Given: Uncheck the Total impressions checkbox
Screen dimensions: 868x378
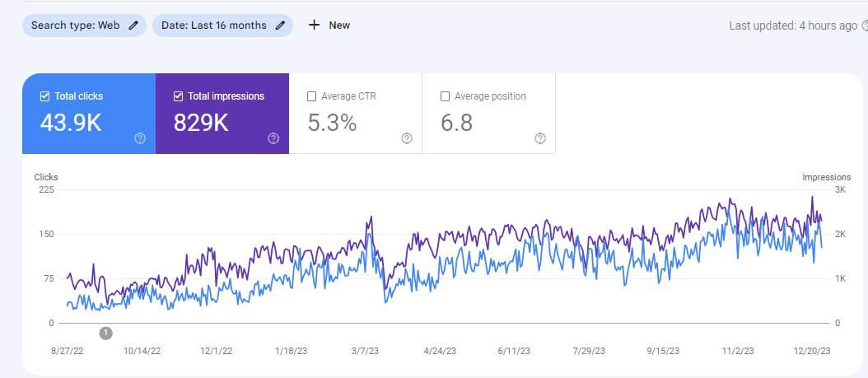Looking at the screenshot, I should [x=179, y=96].
